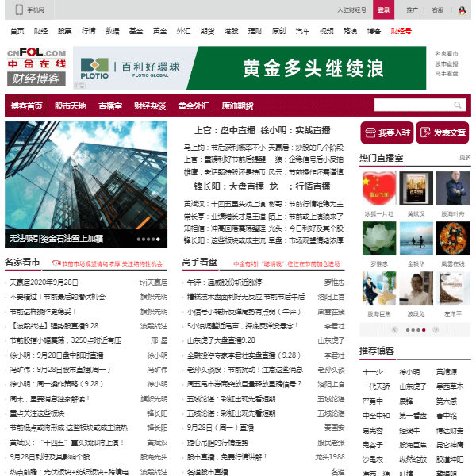Screen dimensions: 476x476
Task: Open 冰狐一片红 heart avatar thumbnail
Action: 379,189
